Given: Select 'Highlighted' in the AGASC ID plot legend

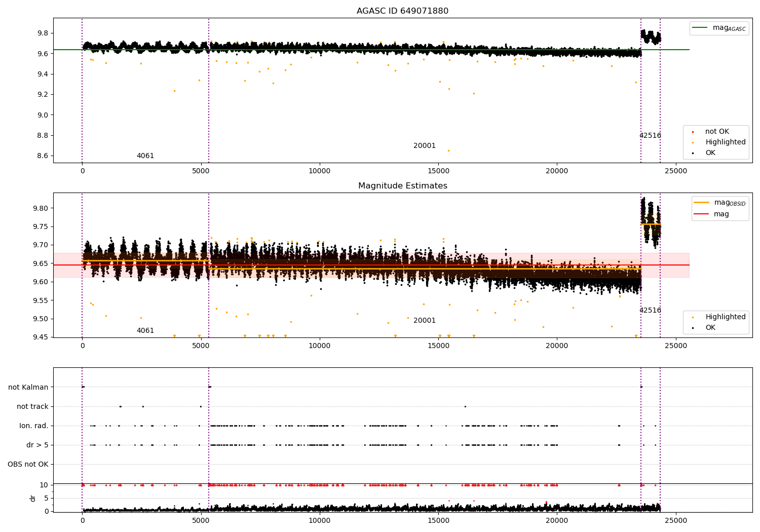Looking at the screenshot, I should click(x=726, y=142).
